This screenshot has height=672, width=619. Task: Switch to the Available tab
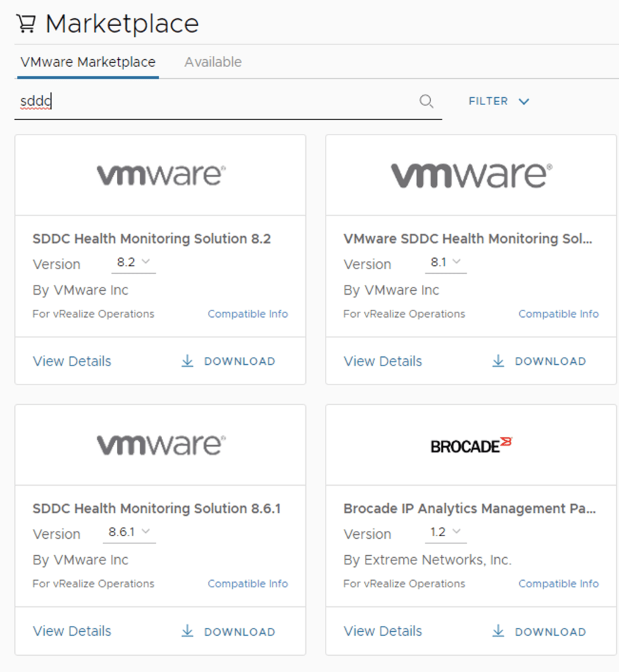[213, 62]
